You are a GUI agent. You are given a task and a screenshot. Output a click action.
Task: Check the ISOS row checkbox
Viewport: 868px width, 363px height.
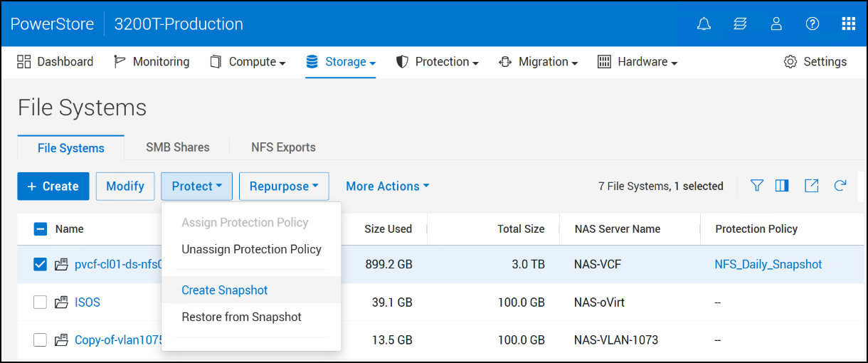tap(41, 302)
